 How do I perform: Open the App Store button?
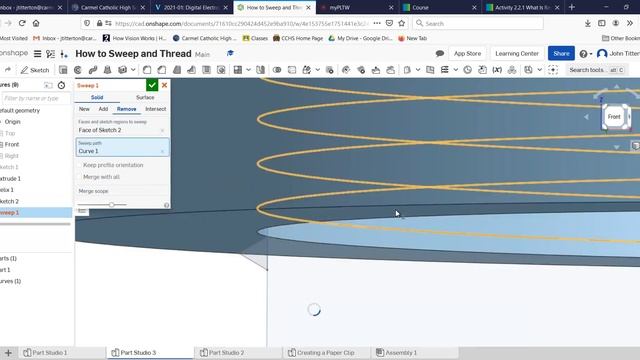467,53
